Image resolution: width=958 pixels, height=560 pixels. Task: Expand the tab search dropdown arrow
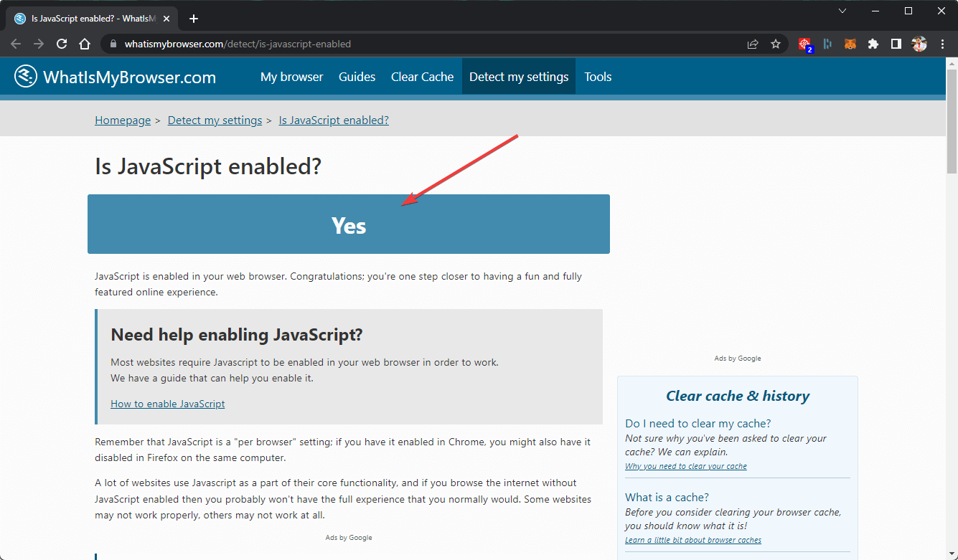pyautogui.click(x=842, y=11)
